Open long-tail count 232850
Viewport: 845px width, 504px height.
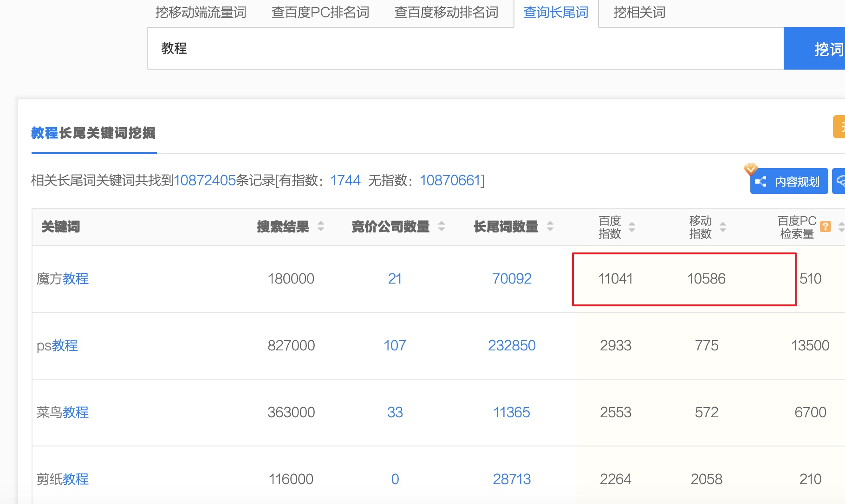point(512,346)
